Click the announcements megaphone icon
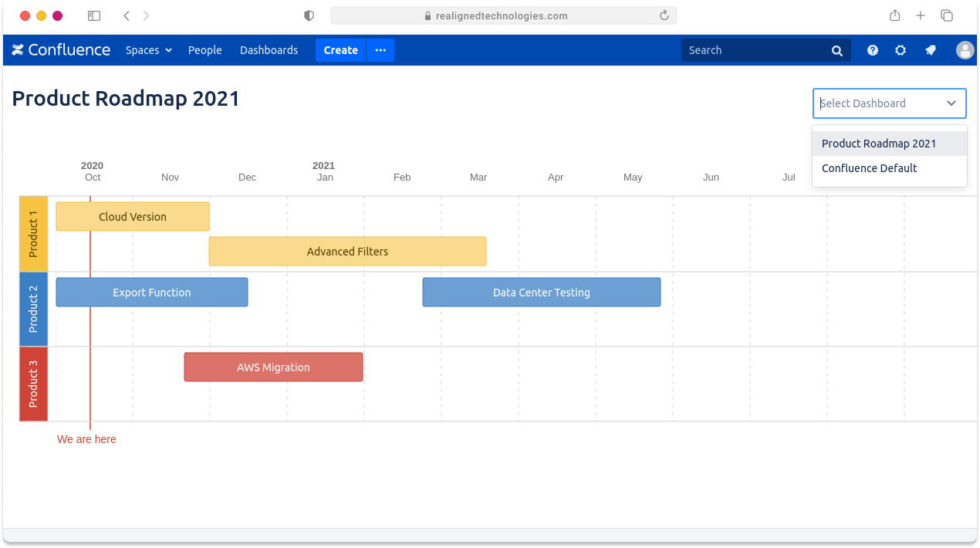 (929, 49)
